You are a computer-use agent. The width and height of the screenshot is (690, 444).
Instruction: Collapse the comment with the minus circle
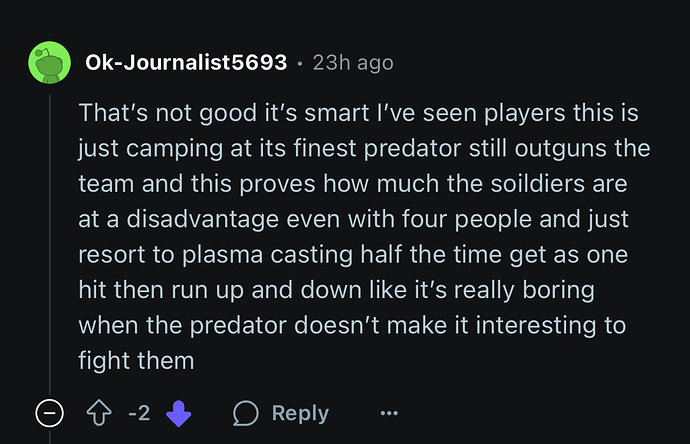pyautogui.click(x=50, y=413)
